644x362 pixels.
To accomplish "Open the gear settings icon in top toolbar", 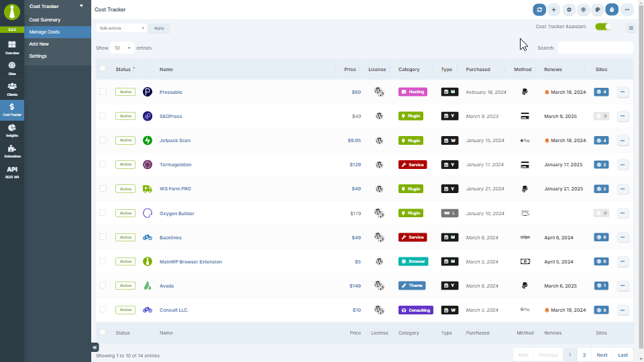I will click(x=569, y=9).
